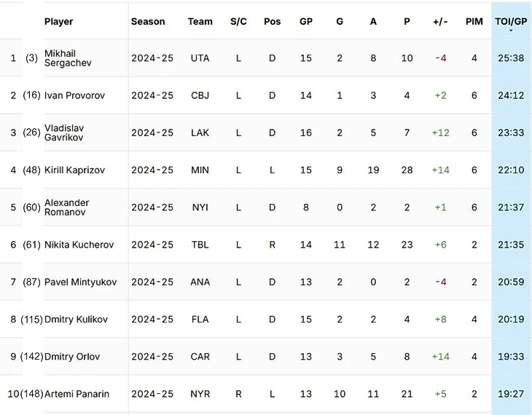Viewport: 532px width, 415px height.
Task: Sort by the Pos column header
Action: pos(272,22)
